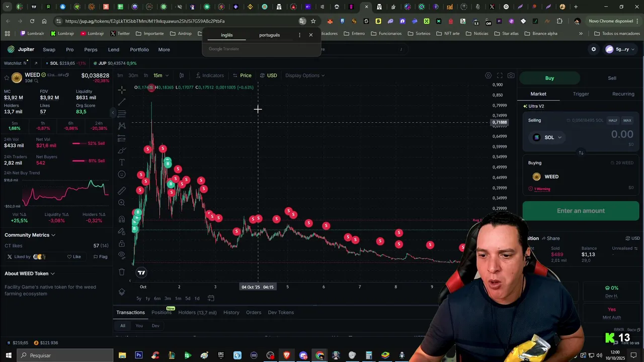
Task: Take chart snapshot with camera icon
Action: coord(511,75)
